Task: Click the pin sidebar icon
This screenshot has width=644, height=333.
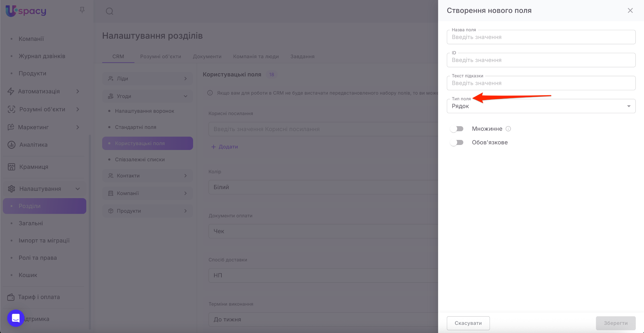Action: tap(82, 10)
